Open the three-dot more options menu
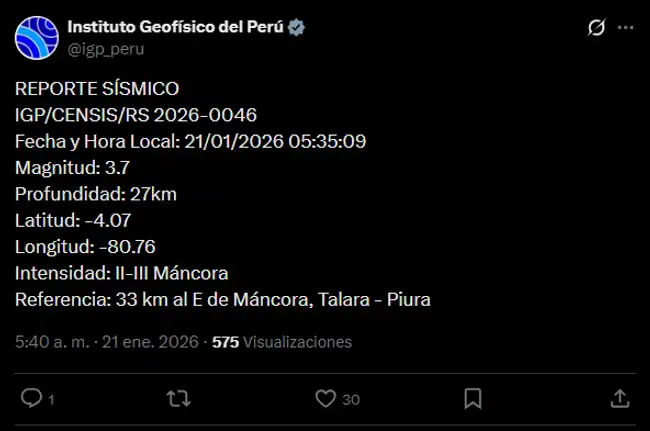Screen dimensions: 650x431 point(626,28)
